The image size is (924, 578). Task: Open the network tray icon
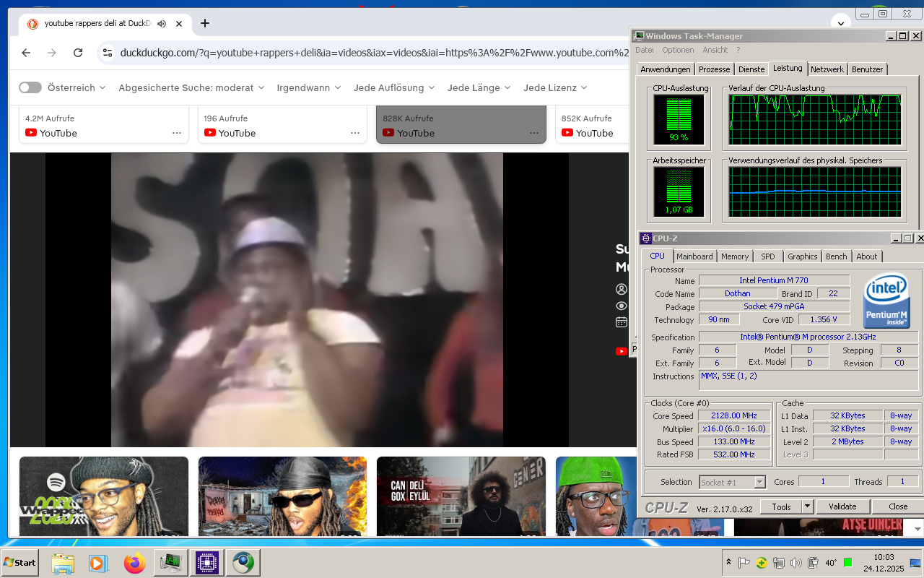(778, 563)
